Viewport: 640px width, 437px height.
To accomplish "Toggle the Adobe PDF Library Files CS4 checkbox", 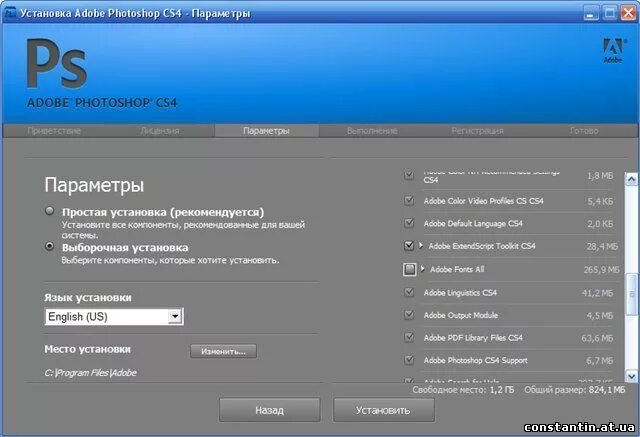I will (409, 337).
